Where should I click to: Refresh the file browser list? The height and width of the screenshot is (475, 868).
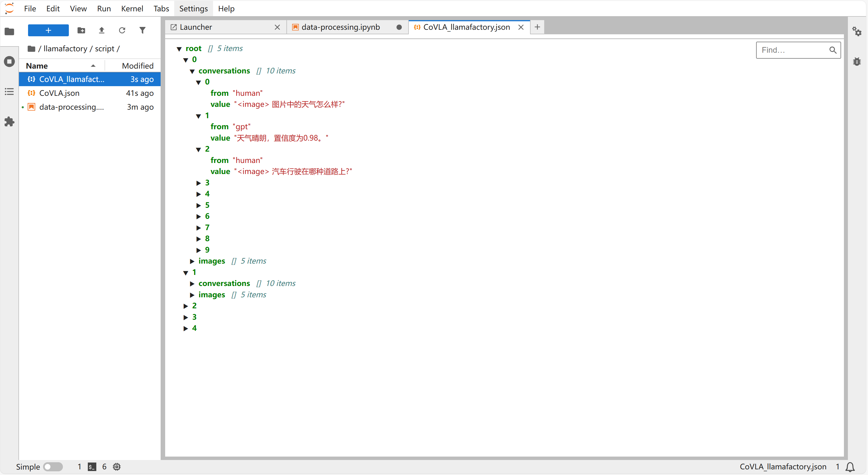tap(122, 30)
